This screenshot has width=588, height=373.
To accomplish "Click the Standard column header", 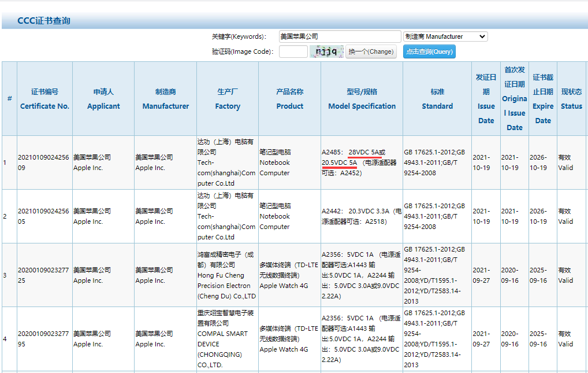I will (x=437, y=99).
